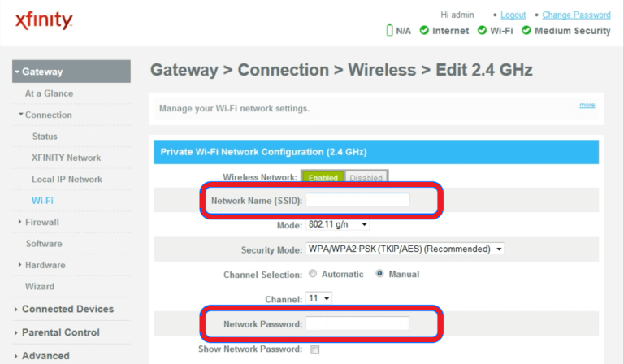This screenshot has width=624, height=364.
Task: Go to the At a Glance page
Action: pos(50,93)
